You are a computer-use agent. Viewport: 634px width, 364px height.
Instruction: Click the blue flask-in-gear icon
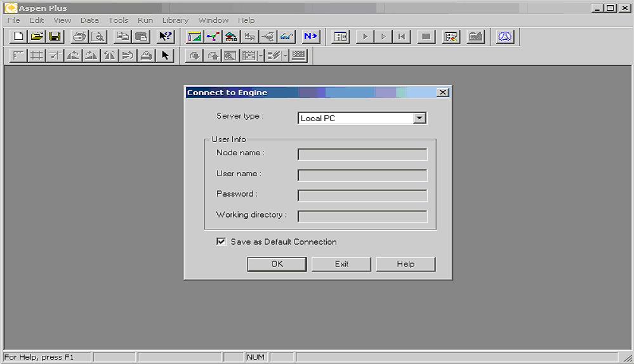click(x=505, y=37)
